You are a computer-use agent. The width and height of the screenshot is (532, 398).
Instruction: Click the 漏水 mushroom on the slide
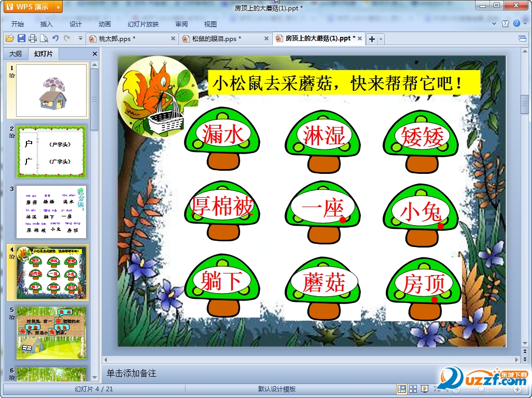coord(222,139)
